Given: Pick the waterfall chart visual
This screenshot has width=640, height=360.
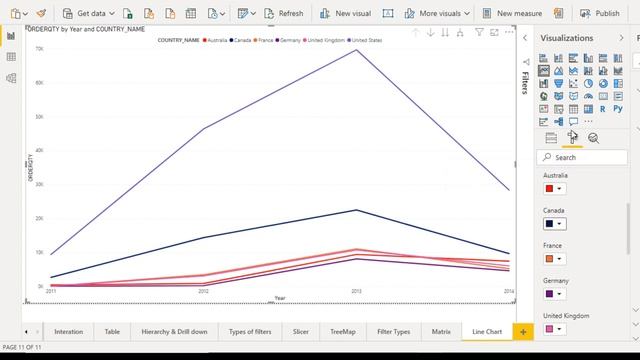Looking at the screenshot, I should click(x=543, y=84).
